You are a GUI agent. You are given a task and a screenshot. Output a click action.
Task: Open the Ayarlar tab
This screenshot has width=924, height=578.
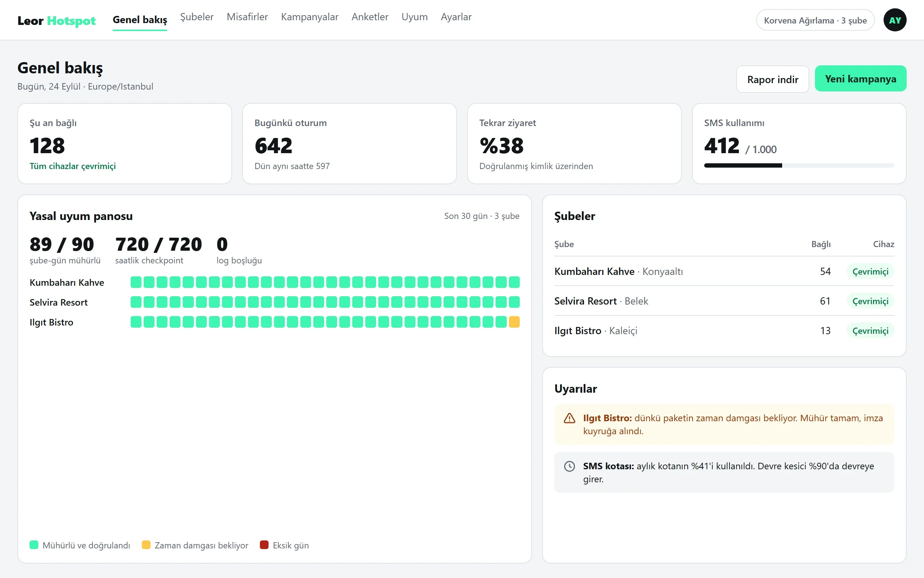pyautogui.click(x=456, y=17)
